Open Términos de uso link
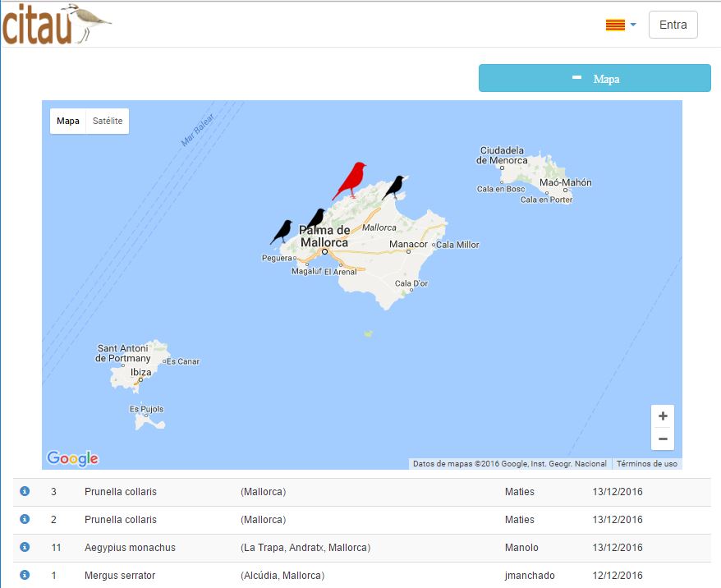 point(646,463)
